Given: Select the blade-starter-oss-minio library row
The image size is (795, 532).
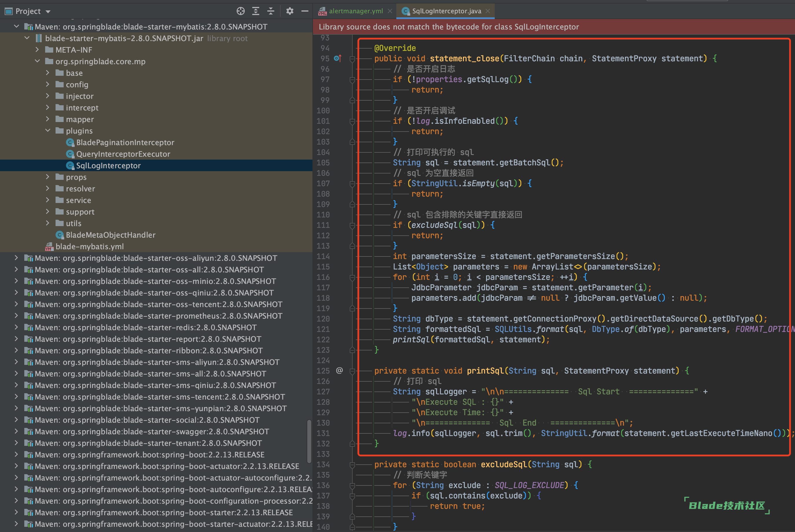Looking at the screenshot, I should [x=156, y=281].
